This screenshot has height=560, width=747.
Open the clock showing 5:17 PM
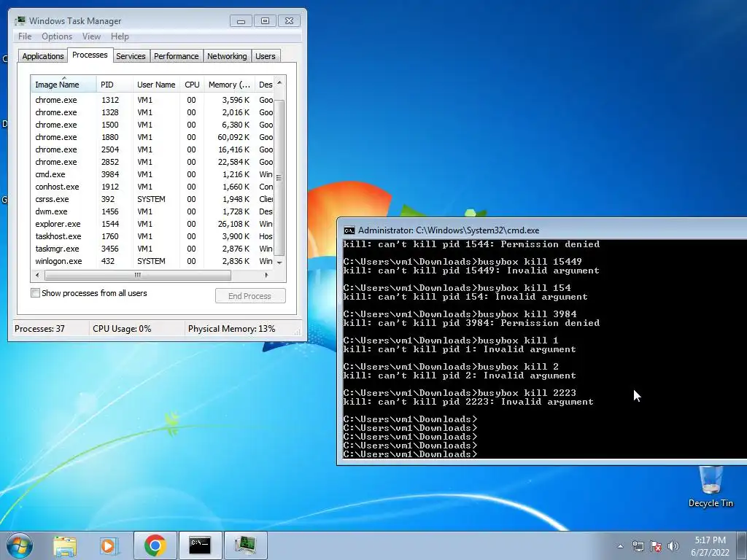click(x=710, y=546)
